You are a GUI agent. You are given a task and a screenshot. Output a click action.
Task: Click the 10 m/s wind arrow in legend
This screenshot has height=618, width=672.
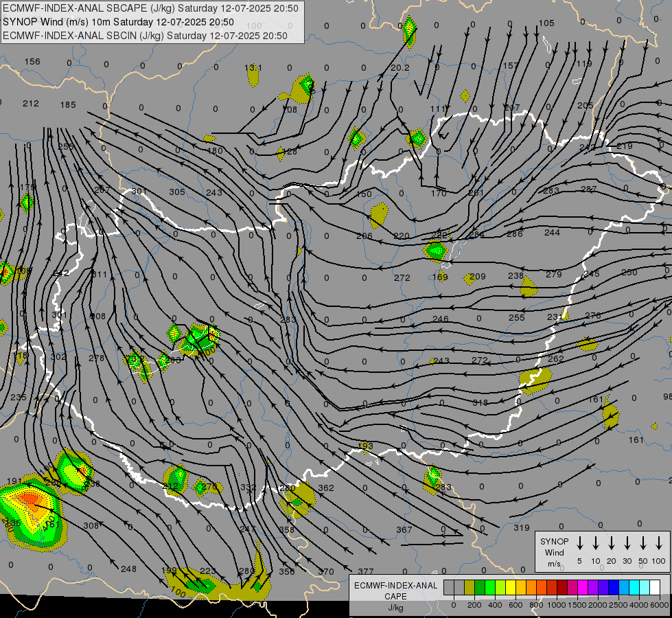point(596,543)
